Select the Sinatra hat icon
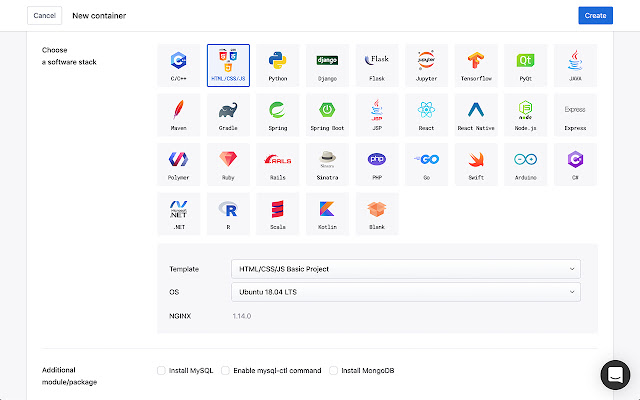Screen dimensions: 640x400 tap(327, 164)
